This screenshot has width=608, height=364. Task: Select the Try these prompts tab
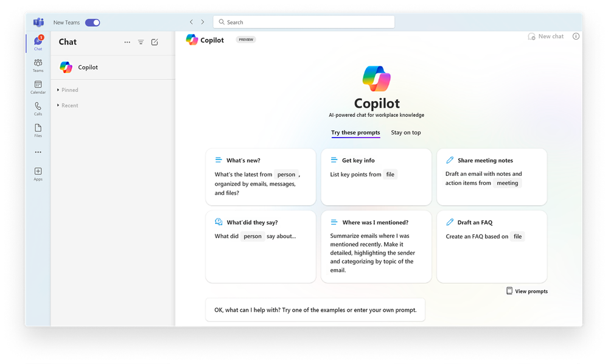pyautogui.click(x=355, y=132)
